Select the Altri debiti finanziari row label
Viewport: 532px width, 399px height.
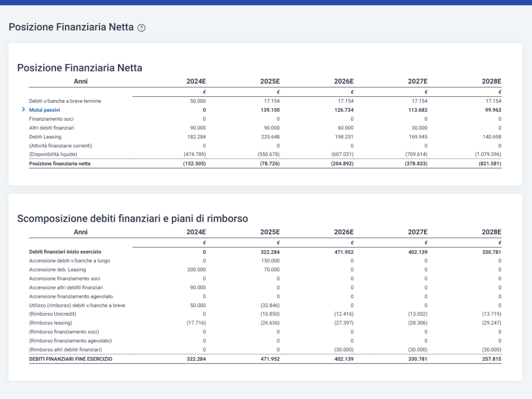coord(51,128)
